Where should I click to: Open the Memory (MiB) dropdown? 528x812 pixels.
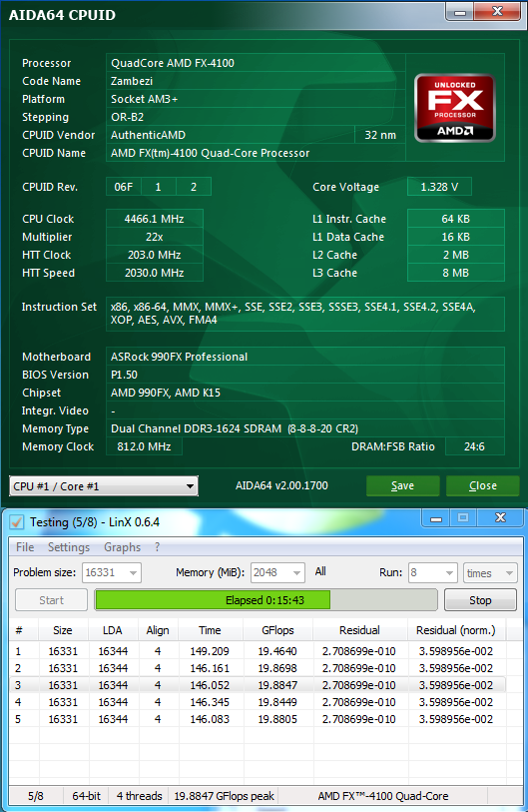point(278,572)
